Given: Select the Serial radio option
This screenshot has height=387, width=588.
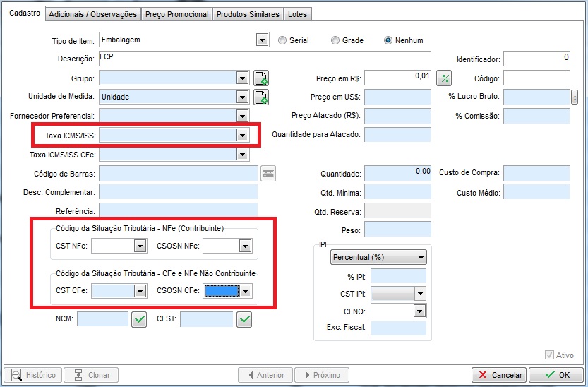Looking at the screenshot, I should coord(282,40).
